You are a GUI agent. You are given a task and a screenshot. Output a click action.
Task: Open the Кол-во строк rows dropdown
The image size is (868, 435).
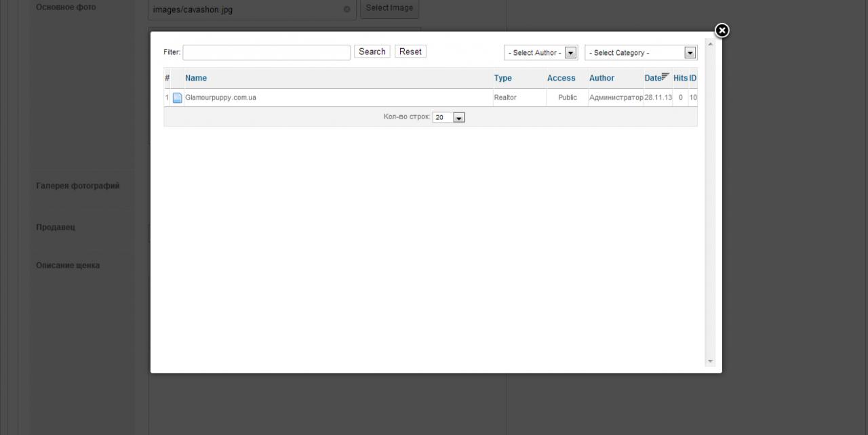449,117
